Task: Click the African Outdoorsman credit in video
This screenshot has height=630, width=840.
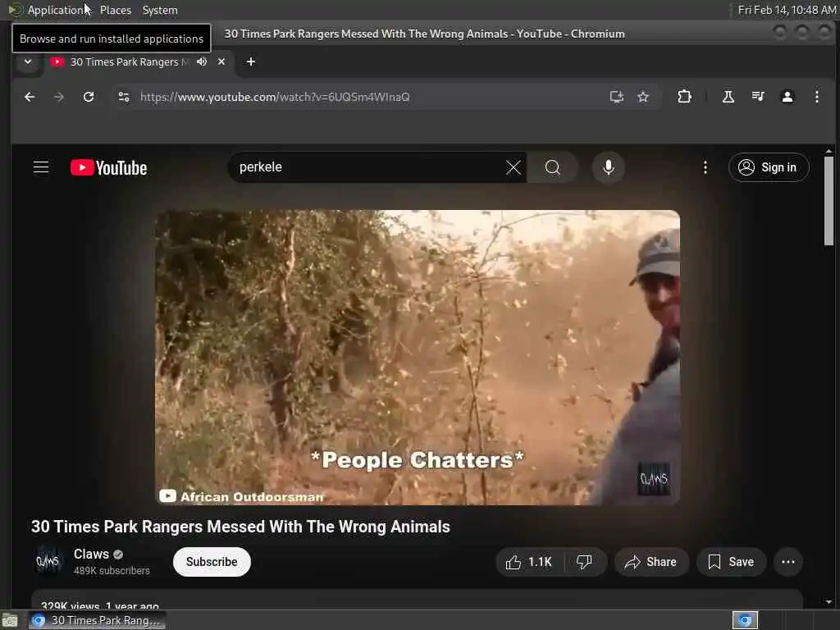Action: tap(242, 496)
